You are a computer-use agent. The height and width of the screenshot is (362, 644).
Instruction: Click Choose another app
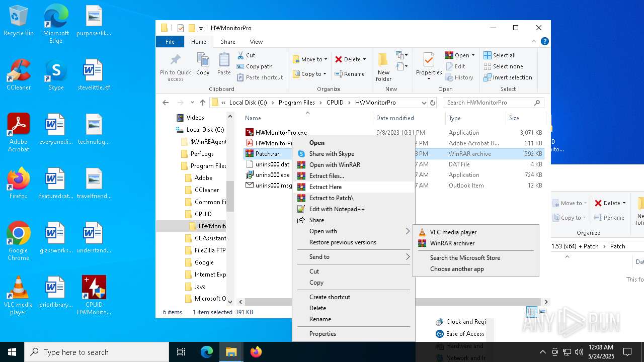[x=475, y=269]
